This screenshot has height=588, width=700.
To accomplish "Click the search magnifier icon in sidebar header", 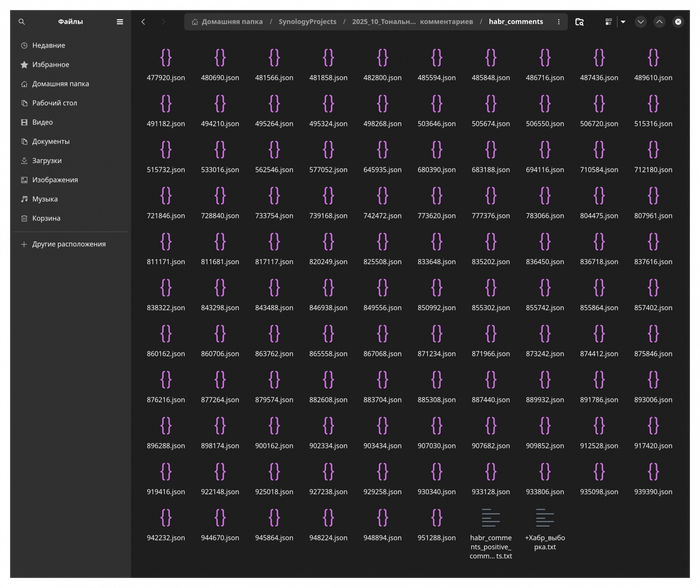I will point(22,21).
